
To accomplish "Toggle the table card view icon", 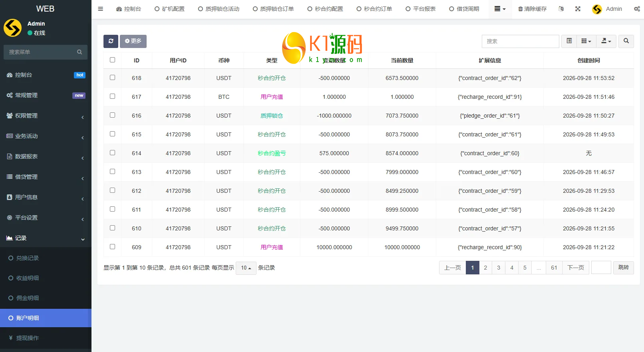I will point(569,41).
